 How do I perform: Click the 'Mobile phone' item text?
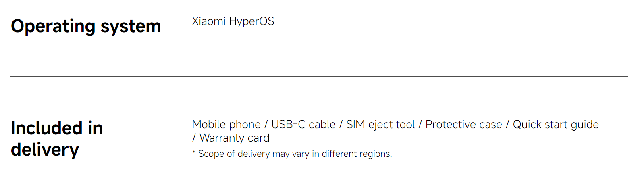pos(226,125)
